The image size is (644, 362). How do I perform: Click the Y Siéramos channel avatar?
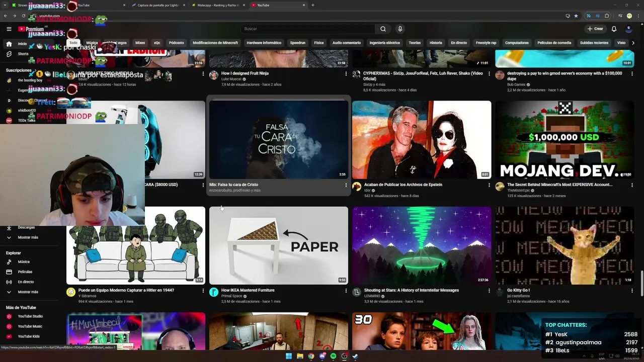(71, 292)
